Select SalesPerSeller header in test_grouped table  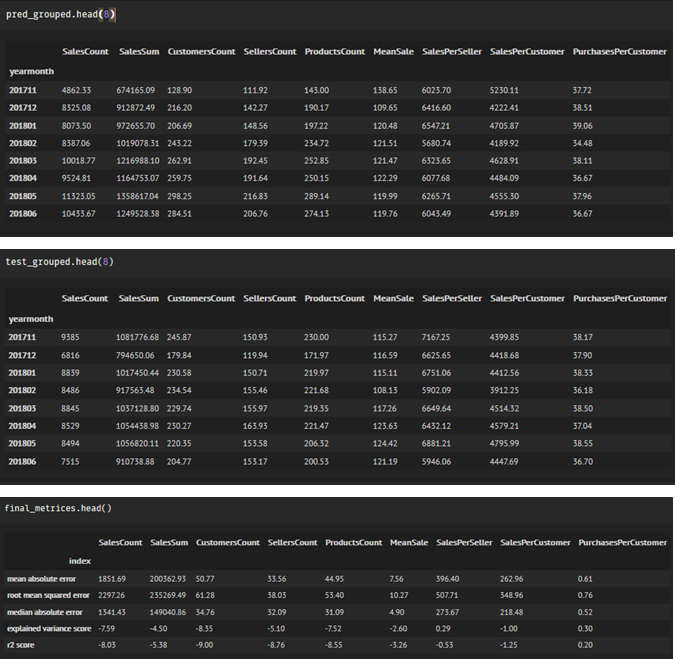coord(452,298)
